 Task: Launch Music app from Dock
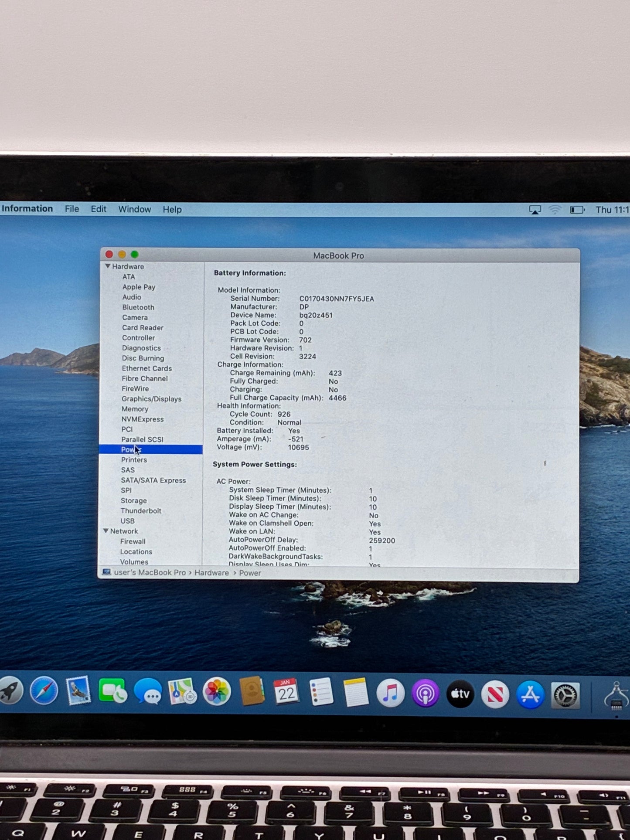click(391, 693)
